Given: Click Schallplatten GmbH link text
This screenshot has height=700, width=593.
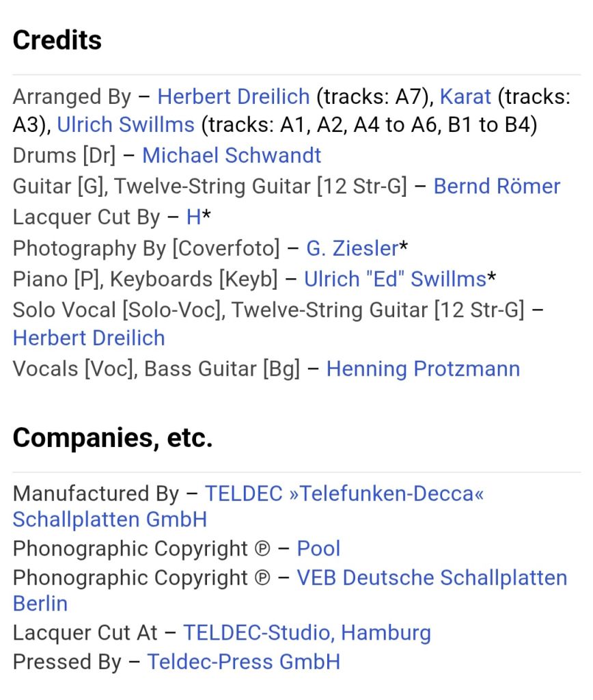Looking at the screenshot, I should point(110,520).
